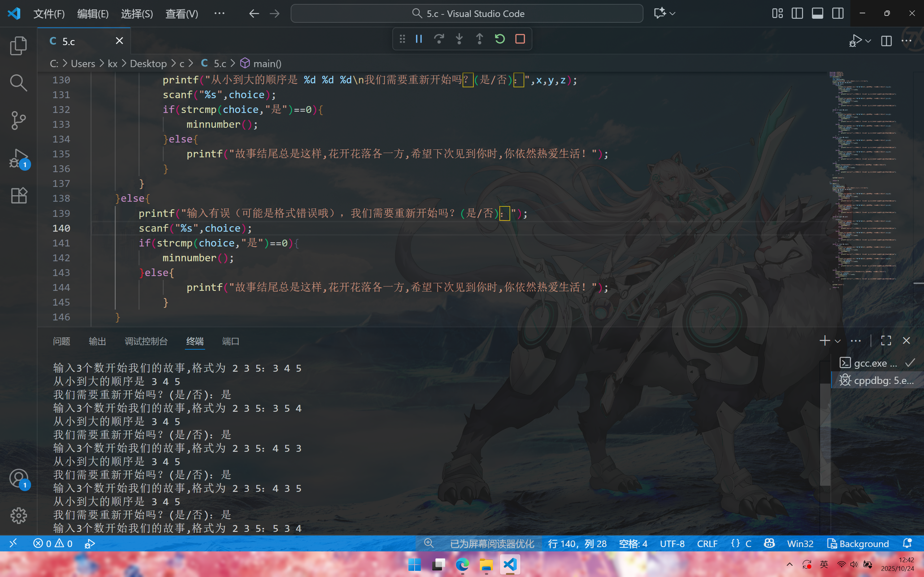The height and width of the screenshot is (577, 924).
Task: Toggle the secondary side bar
Action: (x=838, y=13)
